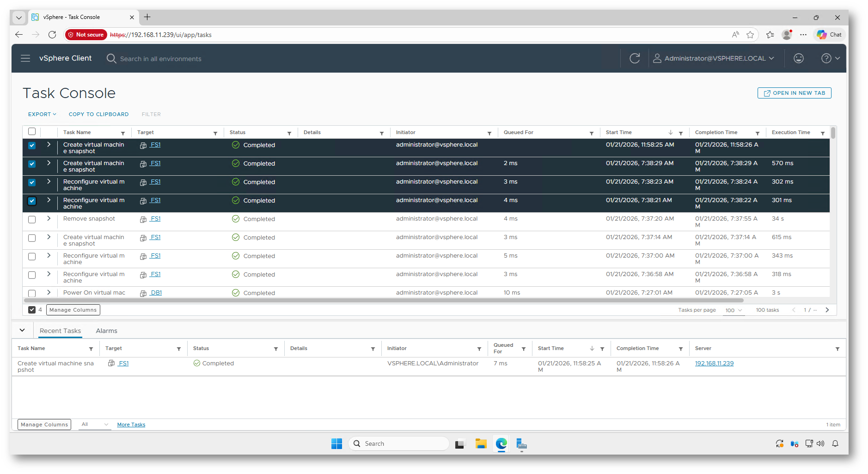Viewport: 868px width, 474px height.
Task: Click the next page arrow in pagination
Action: (x=827, y=310)
